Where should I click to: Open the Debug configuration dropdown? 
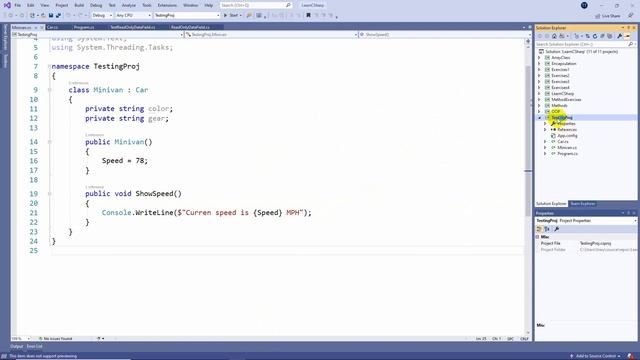102,16
